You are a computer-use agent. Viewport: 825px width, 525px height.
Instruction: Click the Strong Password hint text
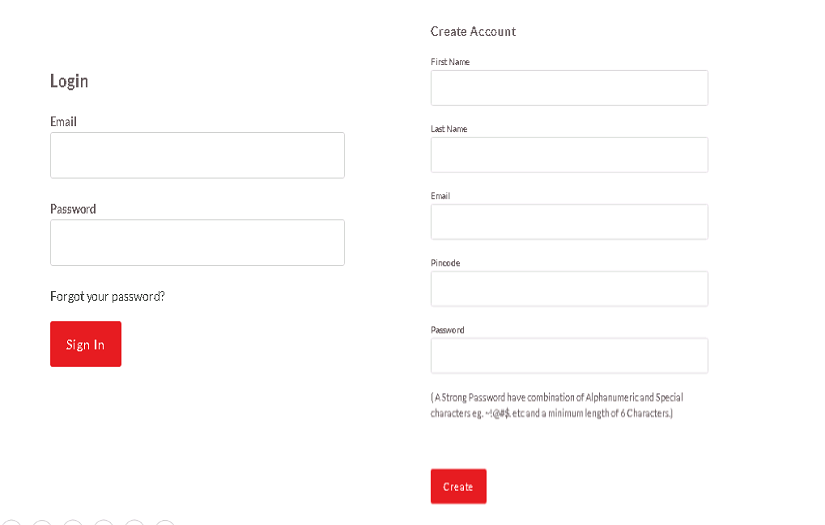click(556, 405)
